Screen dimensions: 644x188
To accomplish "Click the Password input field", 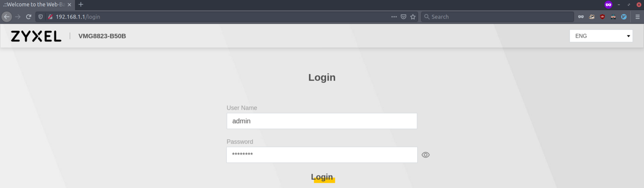I will (x=322, y=155).
